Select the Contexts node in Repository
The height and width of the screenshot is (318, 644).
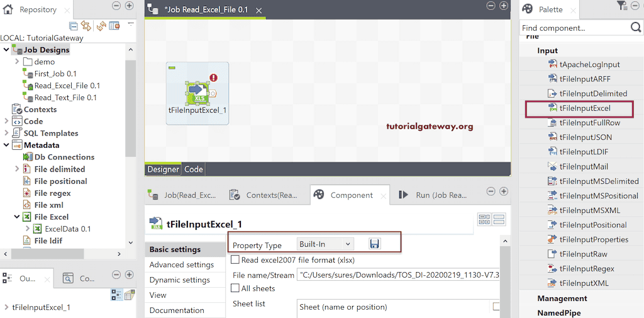35,110
